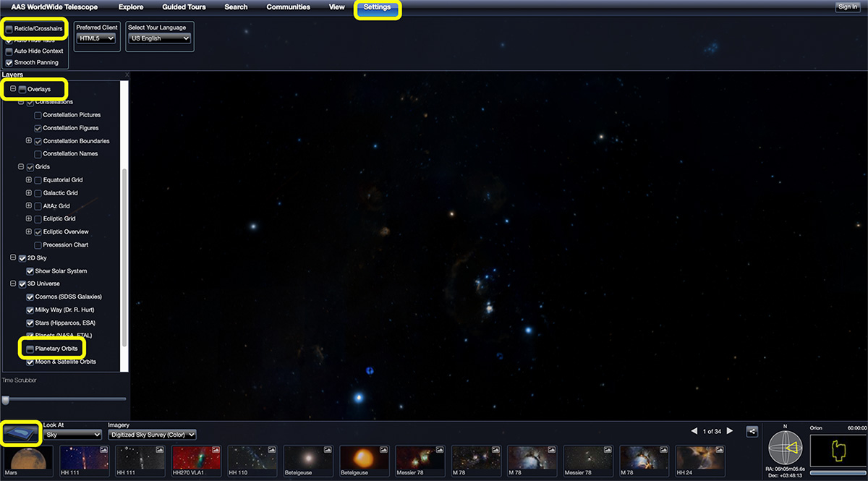Click the Orion constellation overview box
The image size is (868, 481).
pyautogui.click(x=838, y=450)
